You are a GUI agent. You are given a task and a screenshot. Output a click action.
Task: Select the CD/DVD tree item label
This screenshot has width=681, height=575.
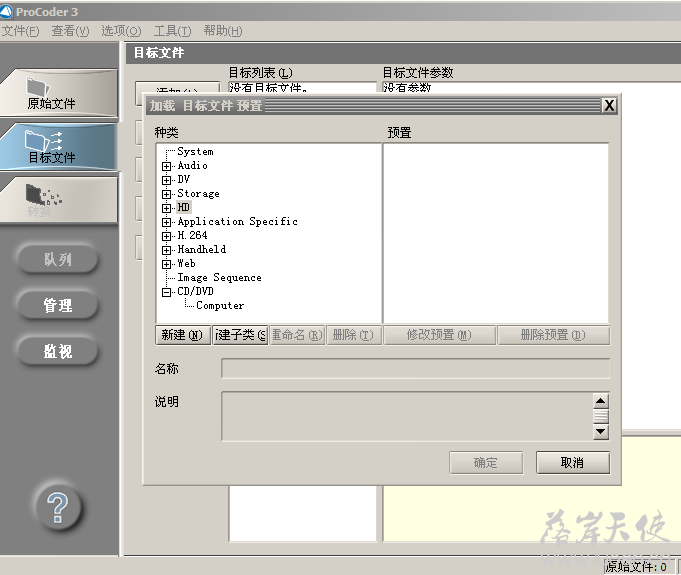[195, 291]
